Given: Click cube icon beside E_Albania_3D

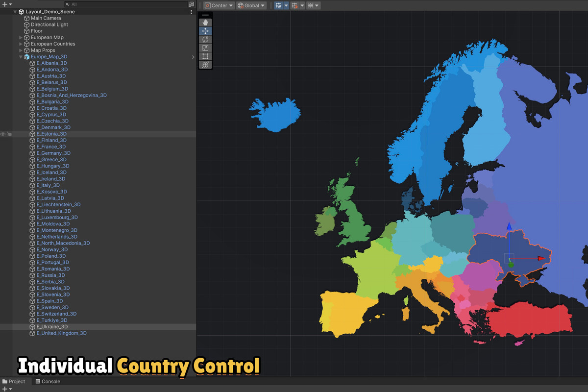Looking at the screenshot, I should (x=32, y=63).
